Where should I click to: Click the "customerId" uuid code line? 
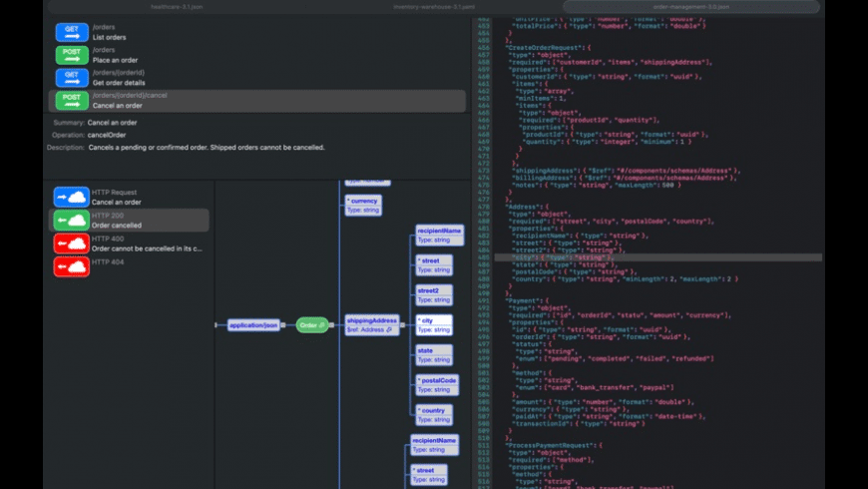point(607,77)
